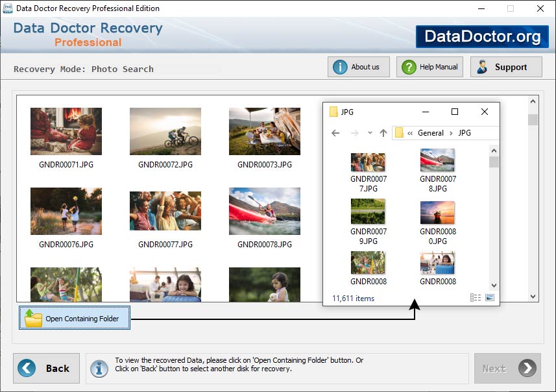Click explorer scrollbar up arrow
Screen dimensions: 556x392
[x=494, y=151]
